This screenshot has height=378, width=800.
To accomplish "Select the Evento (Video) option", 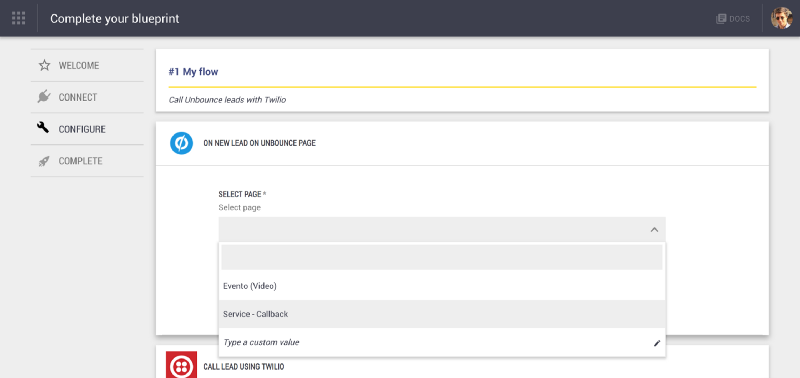I will 442,286.
